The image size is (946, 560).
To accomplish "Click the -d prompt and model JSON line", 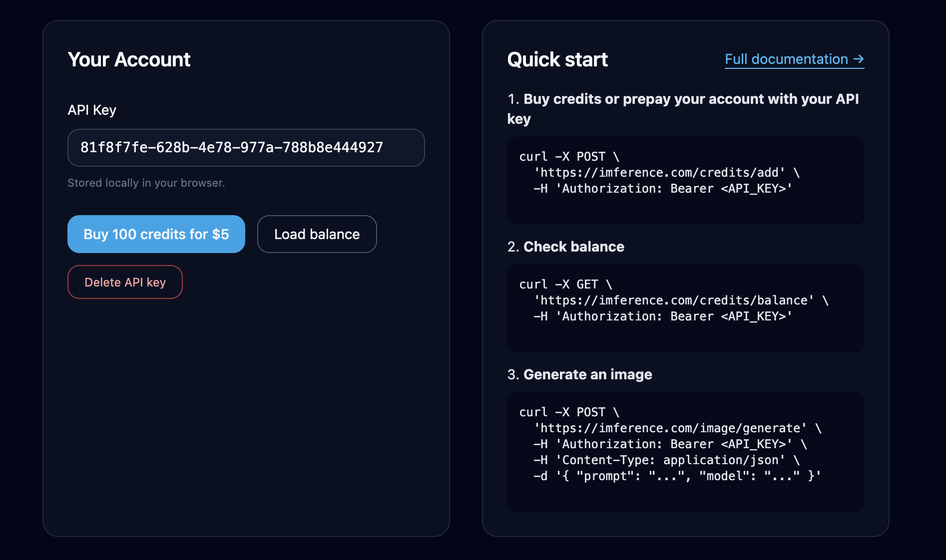I will (x=677, y=476).
